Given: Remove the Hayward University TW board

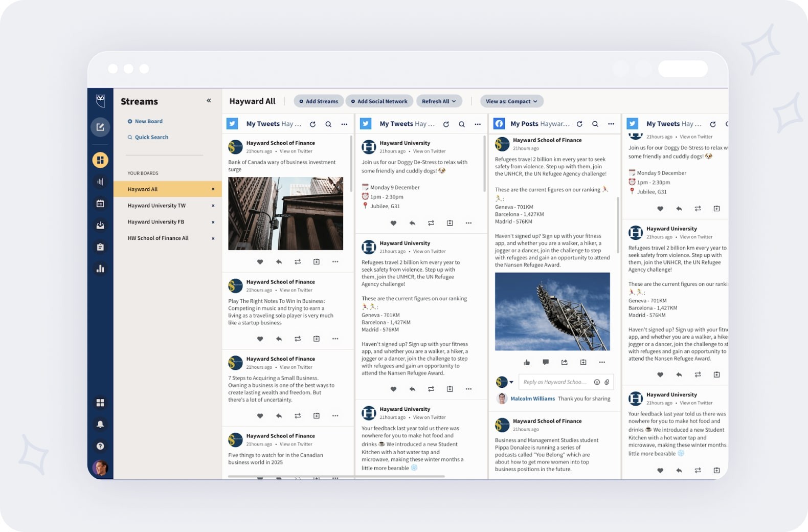Looking at the screenshot, I should [213, 206].
